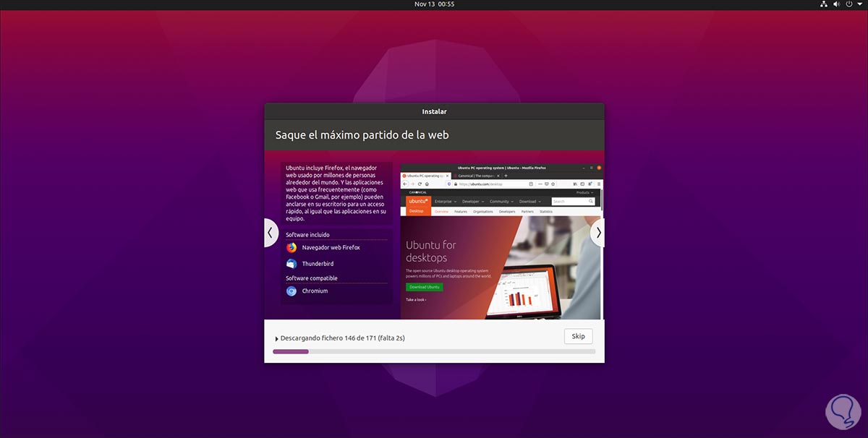Click the back arrow in pictured Firefox
The height and width of the screenshot is (438, 868).
tap(405, 184)
